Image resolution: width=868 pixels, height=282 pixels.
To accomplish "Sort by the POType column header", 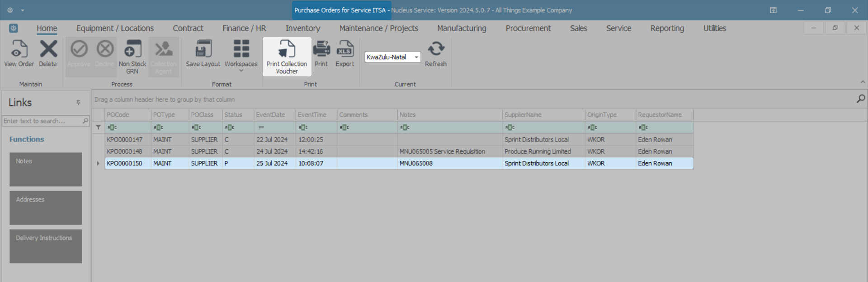I will click(170, 115).
